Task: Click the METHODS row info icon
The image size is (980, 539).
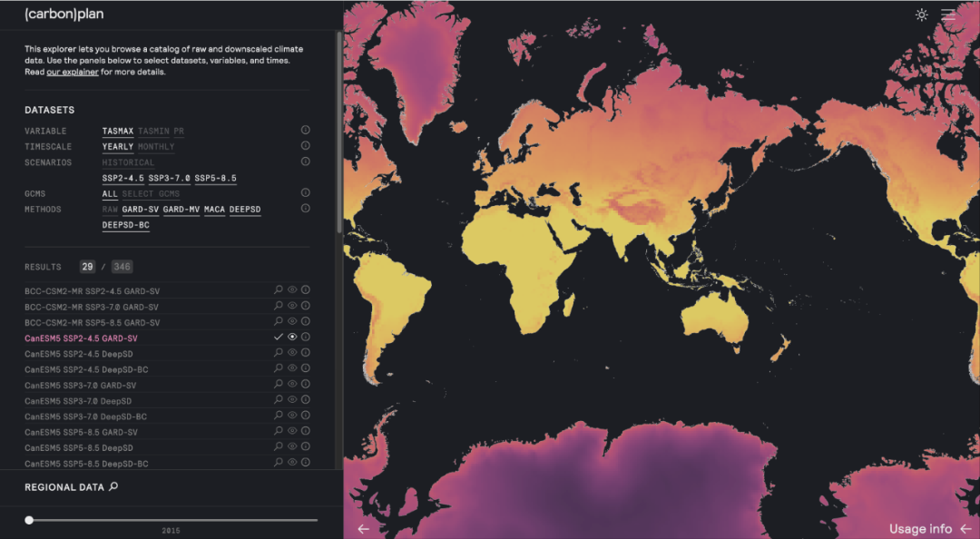Action: 305,208
